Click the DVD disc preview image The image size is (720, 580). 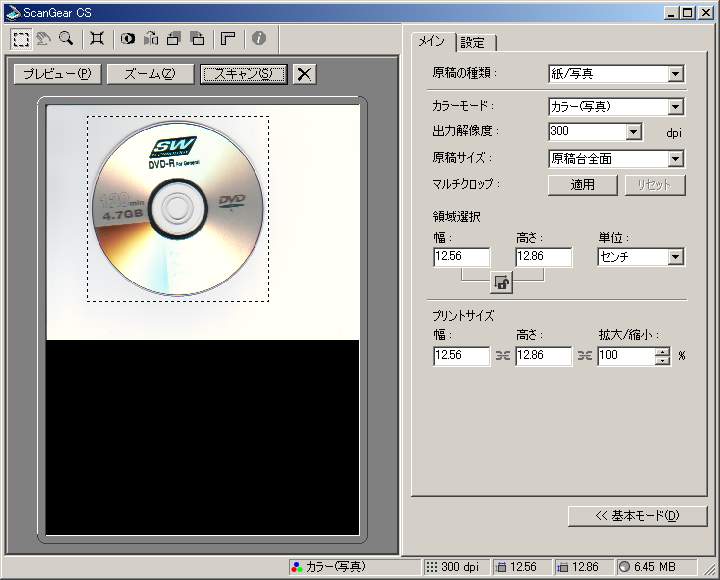[x=178, y=209]
